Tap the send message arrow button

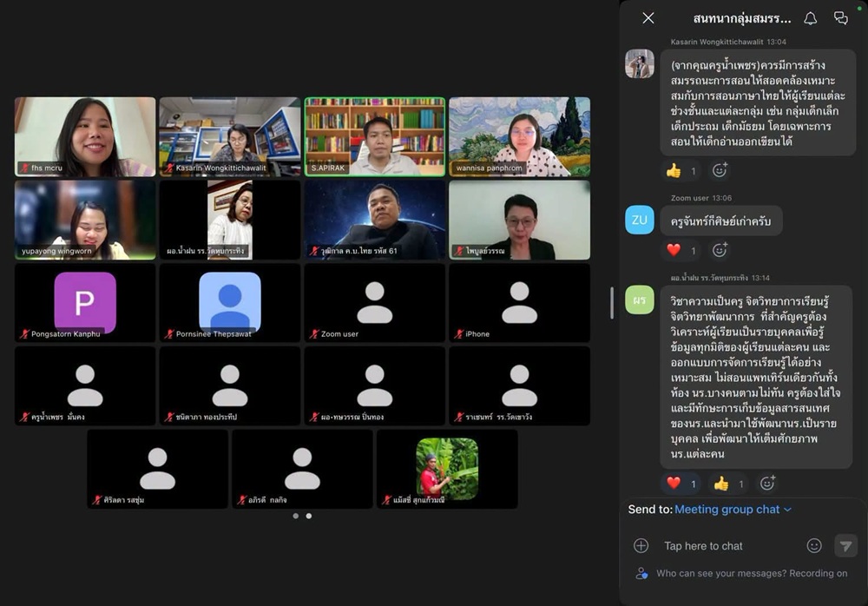pyautogui.click(x=845, y=545)
